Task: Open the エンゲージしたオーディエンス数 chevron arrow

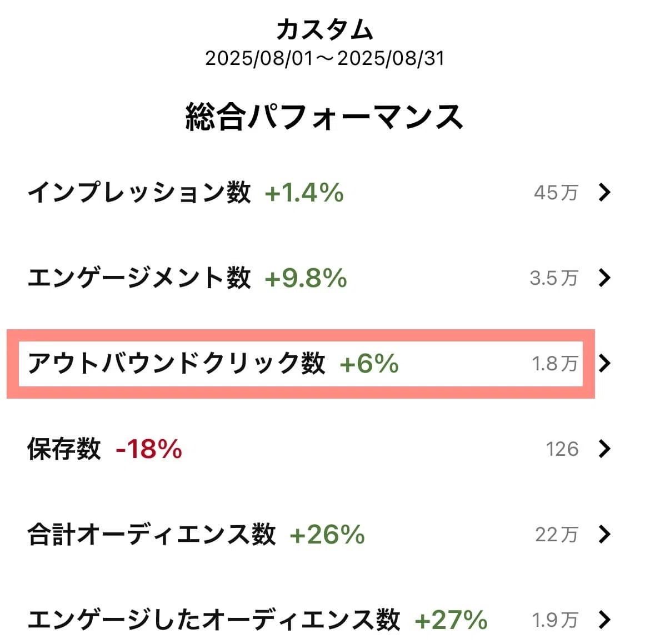Action: [605, 620]
